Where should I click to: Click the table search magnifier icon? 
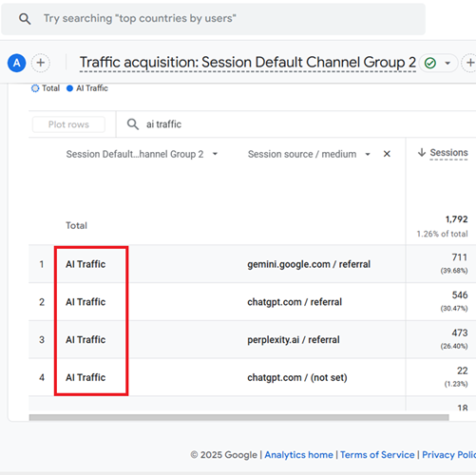(x=133, y=124)
